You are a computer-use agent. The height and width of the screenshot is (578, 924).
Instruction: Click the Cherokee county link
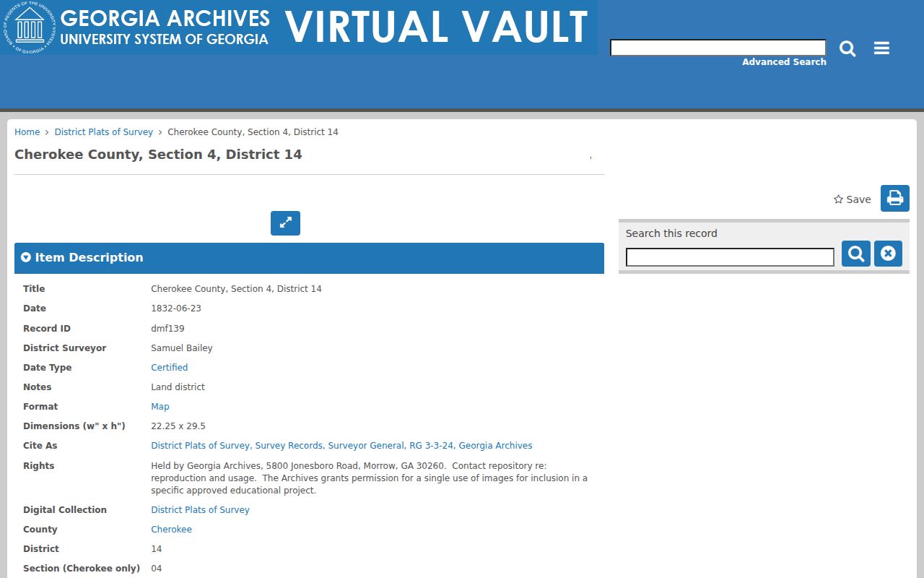pos(171,530)
